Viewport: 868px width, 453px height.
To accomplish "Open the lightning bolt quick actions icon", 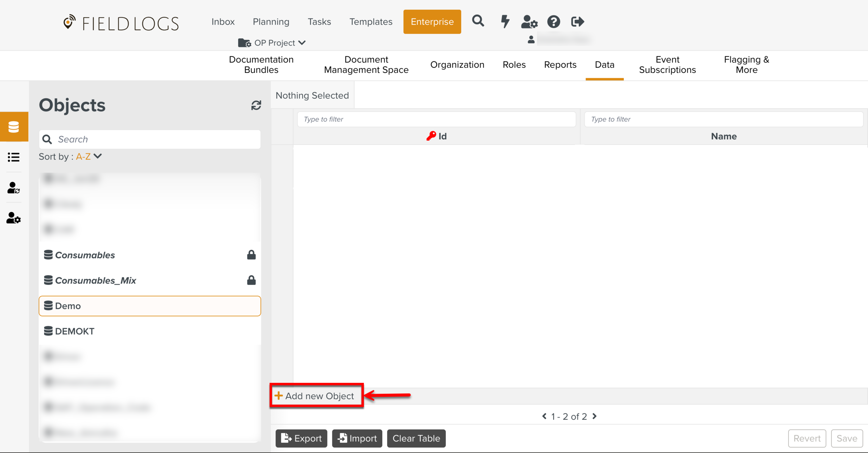I will (x=505, y=22).
